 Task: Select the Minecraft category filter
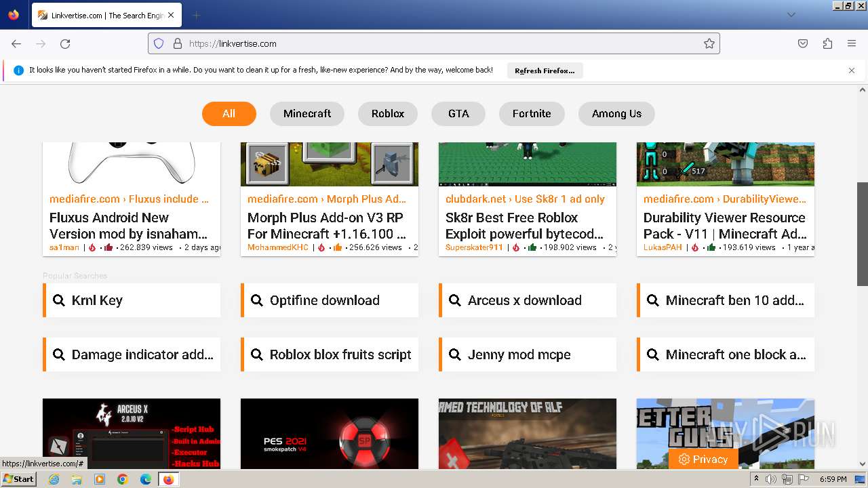pos(307,114)
